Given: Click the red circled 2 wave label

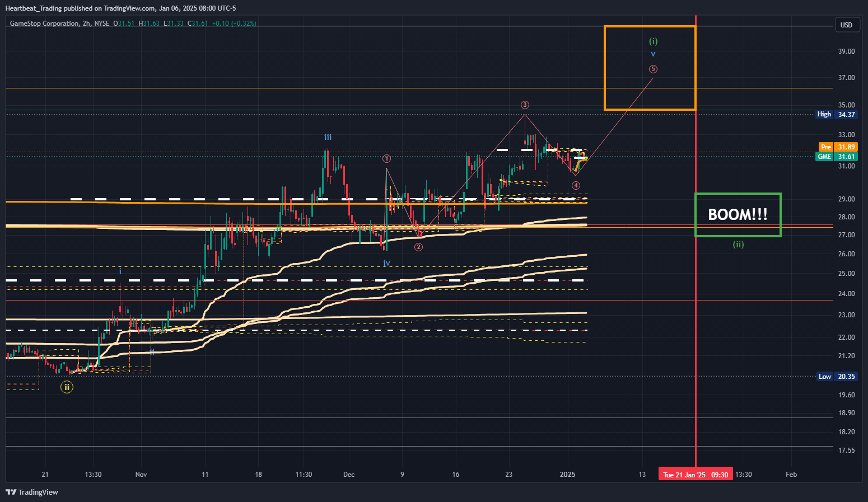Looking at the screenshot, I should 418,247.
